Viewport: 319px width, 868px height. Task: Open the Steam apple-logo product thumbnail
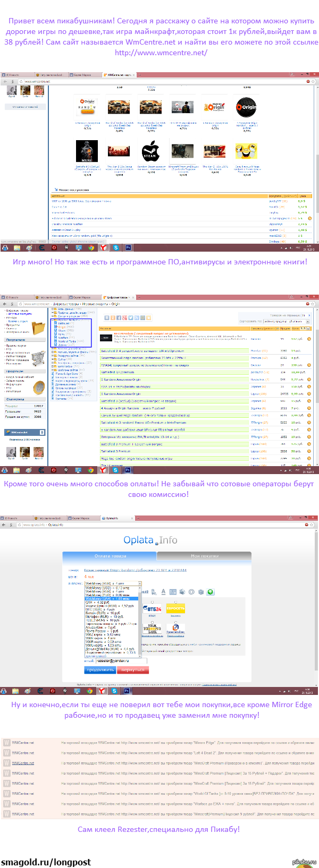[x=151, y=151]
